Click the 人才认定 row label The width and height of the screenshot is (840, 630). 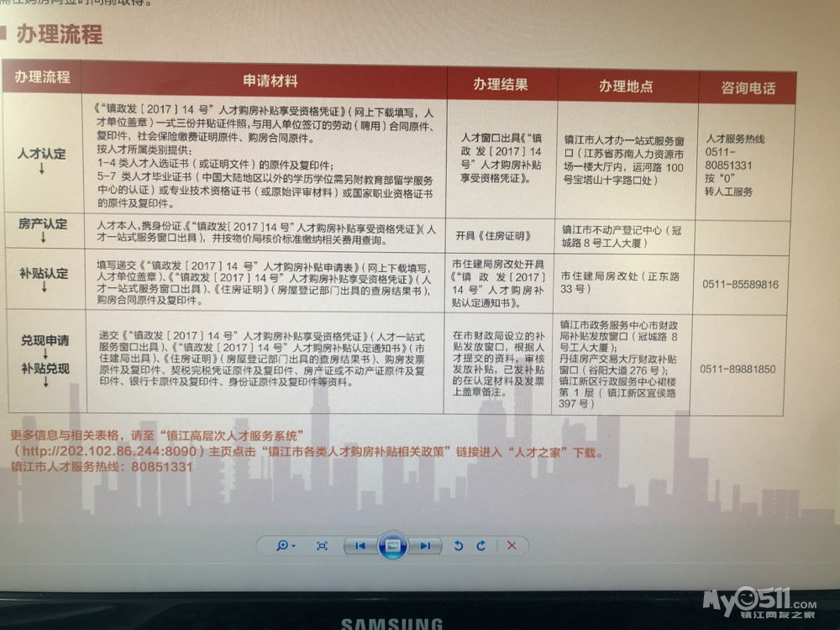click(42, 155)
